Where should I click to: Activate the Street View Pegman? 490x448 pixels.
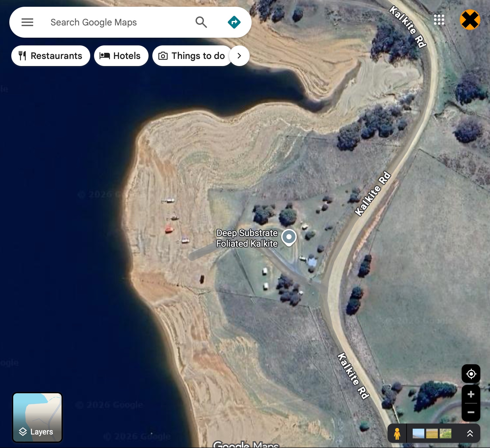pyautogui.click(x=397, y=434)
